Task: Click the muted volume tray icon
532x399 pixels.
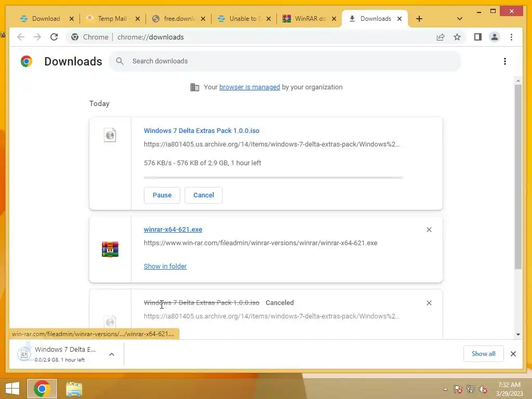Action: pyautogui.click(x=483, y=389)
